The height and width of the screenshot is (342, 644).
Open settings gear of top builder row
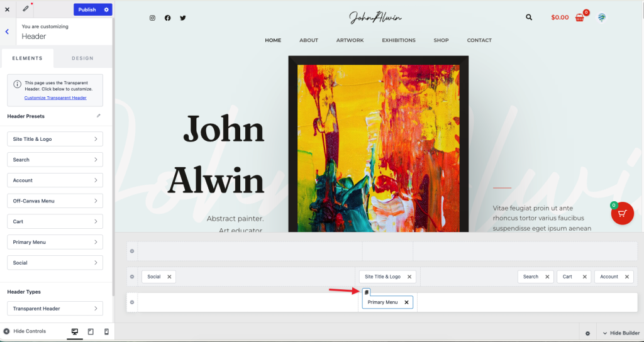[x=132, y=251]
